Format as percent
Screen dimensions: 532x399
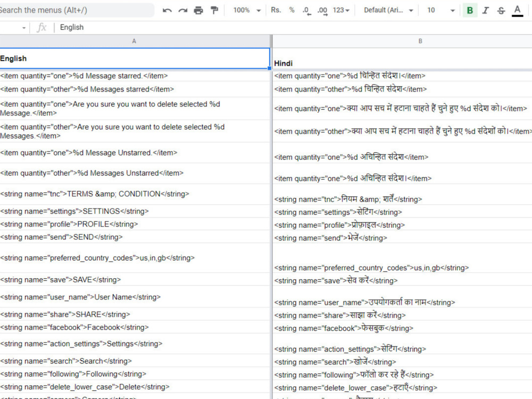pyautogui.click(x=292, y=10)
